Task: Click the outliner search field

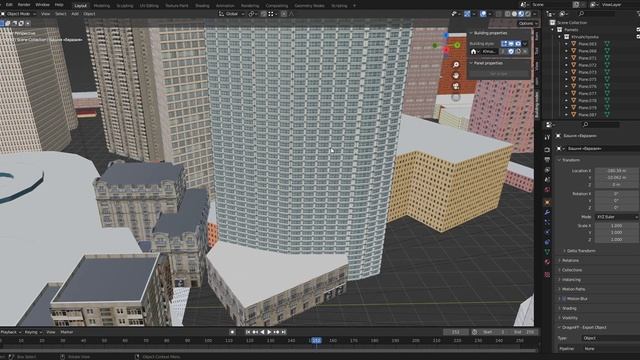Action: (x=596, y=14)
